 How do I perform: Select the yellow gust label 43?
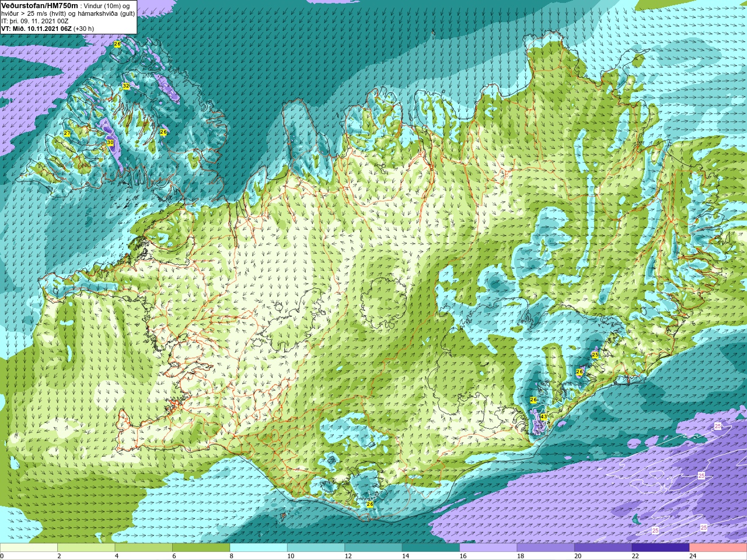[543, 416]
